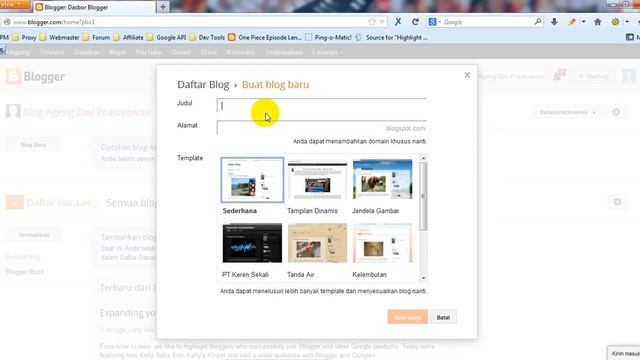Select the Tanda Air template thumbnail

click(317, 243)
